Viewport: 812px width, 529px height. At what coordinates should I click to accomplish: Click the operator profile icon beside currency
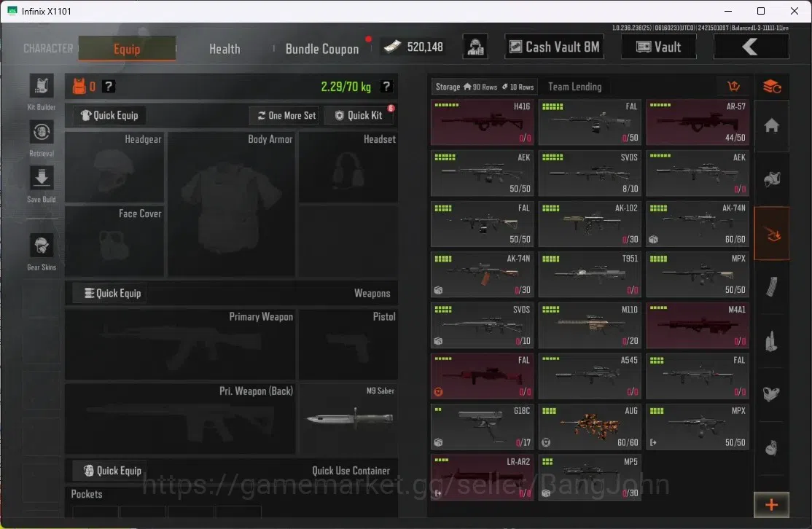pyautogui.click(x=475, y=47)
